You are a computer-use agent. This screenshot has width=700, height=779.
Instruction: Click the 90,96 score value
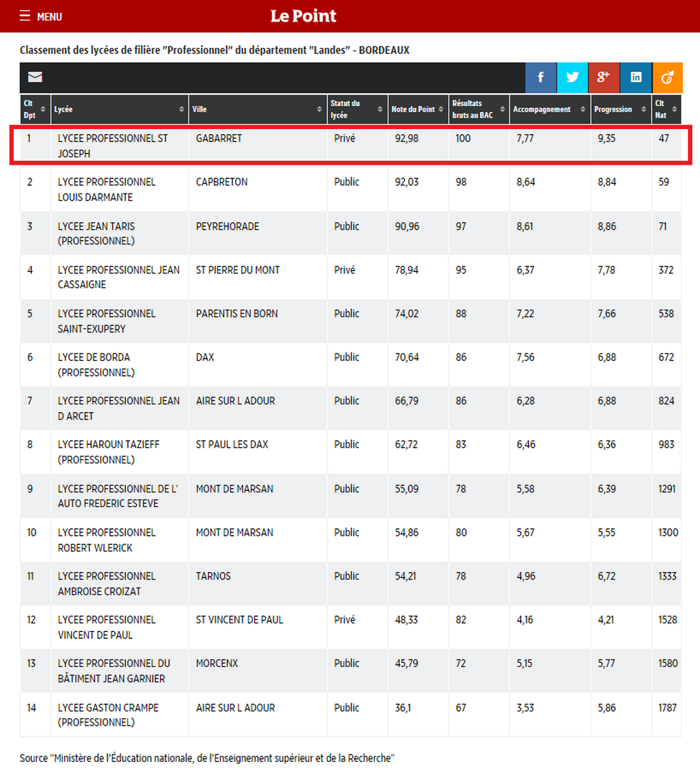(407, 226)
